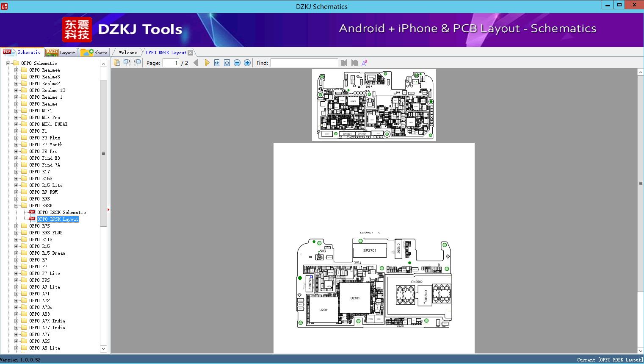
Task: Select the OPPO A9 Lite tree item
Action: [44, 287]
